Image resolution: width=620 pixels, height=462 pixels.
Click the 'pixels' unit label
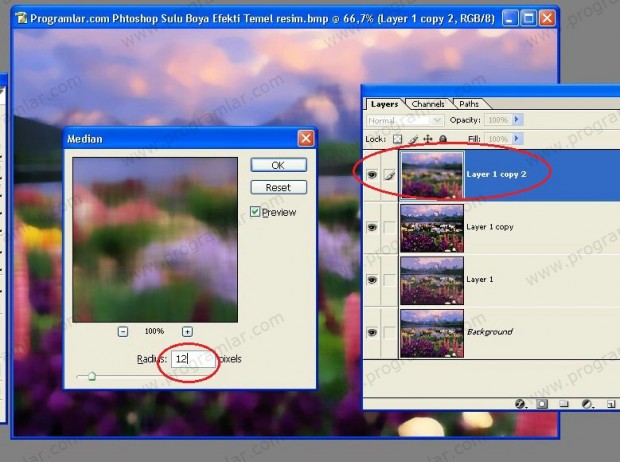click(x=230, y=359)
